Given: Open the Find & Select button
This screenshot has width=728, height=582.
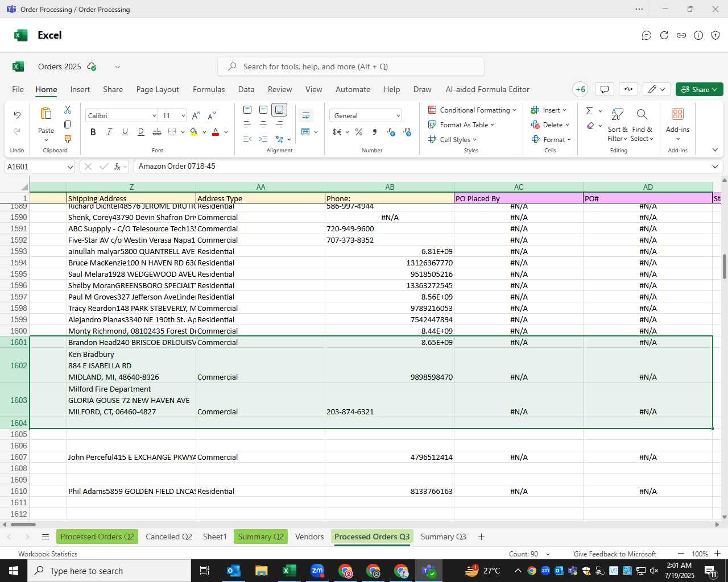Looking at the screenshot, I should [x=642, y=124].
